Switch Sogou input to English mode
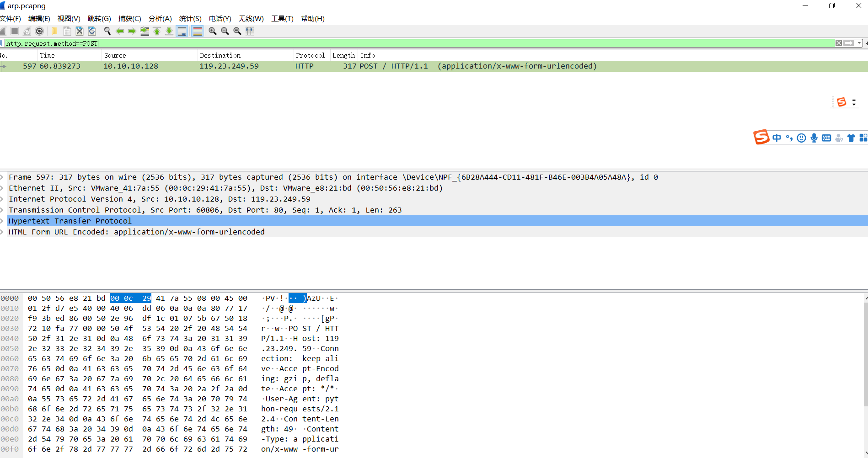Viewport: 868px width, 458px height. pos(776,138)
